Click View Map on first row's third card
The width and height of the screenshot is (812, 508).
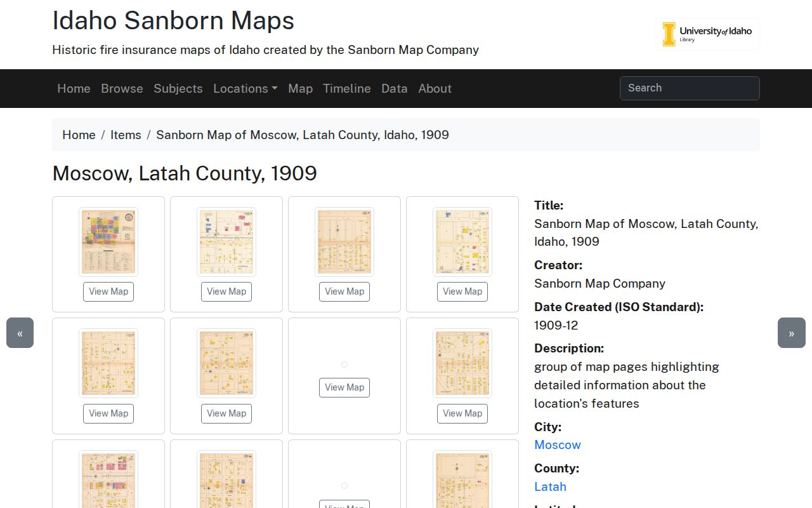point(344,291)
